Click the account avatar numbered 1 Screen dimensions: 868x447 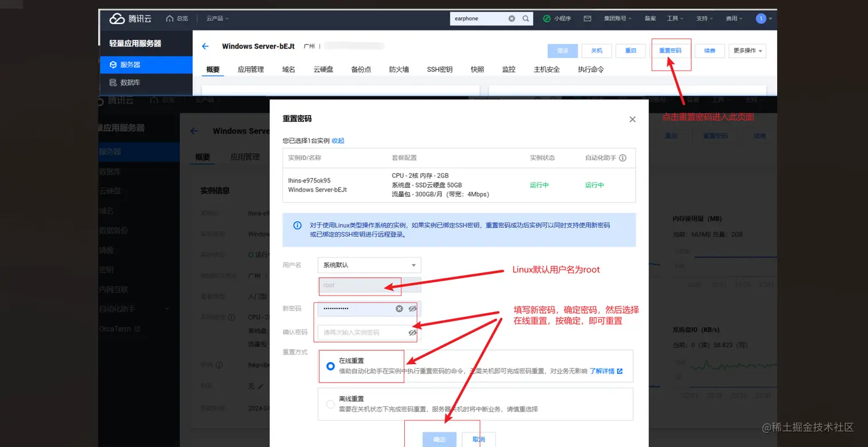tap(761, 18)
